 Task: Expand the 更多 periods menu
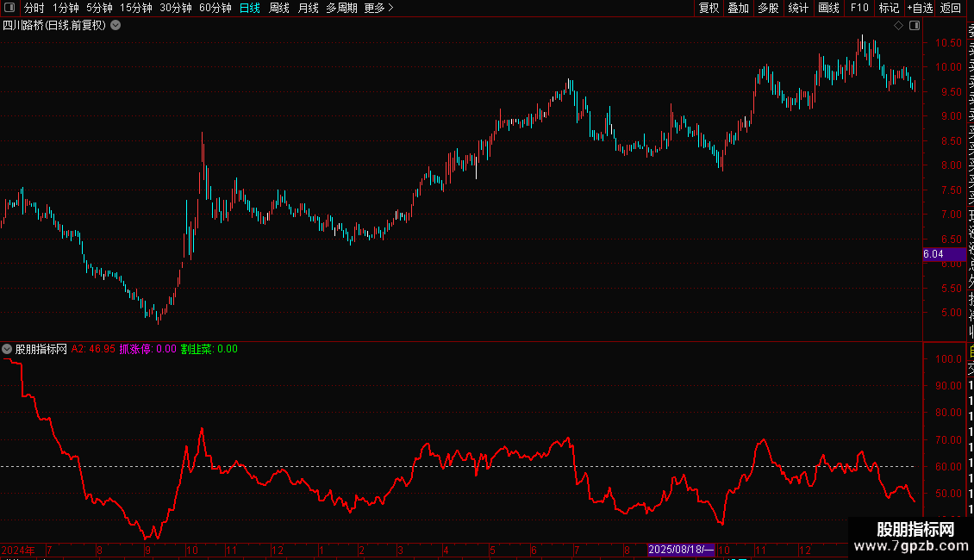coord(379,8)
